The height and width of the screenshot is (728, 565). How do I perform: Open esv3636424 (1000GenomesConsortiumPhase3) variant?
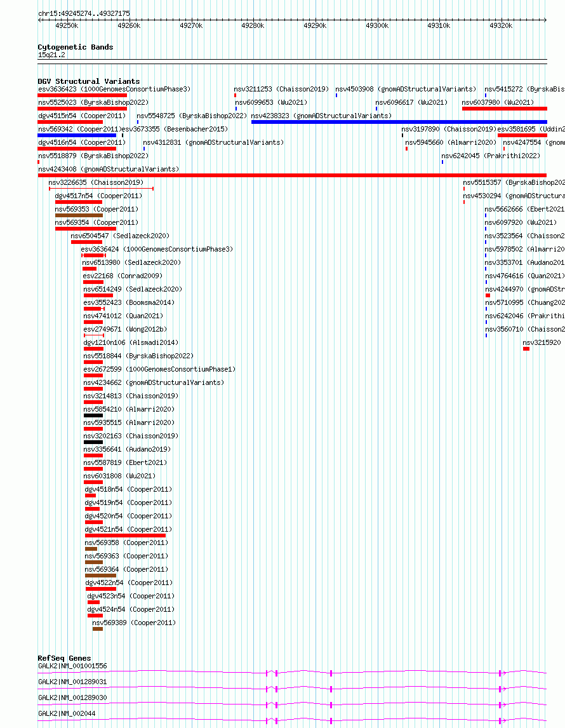point(157,249)
